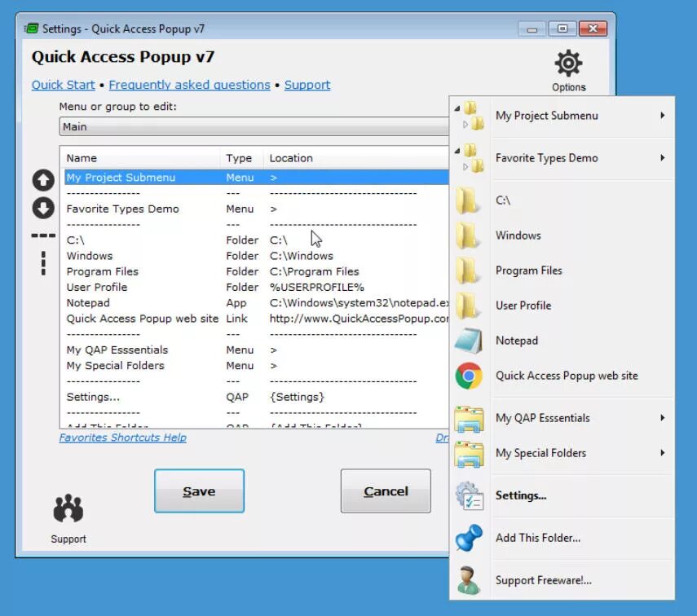Click the Type column header

[x=242, y=158]
